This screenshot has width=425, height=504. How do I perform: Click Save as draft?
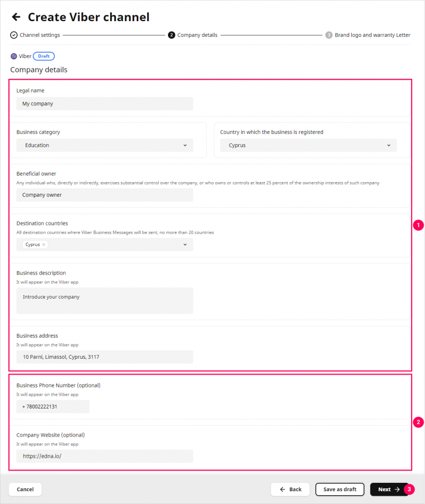(339, 489)
